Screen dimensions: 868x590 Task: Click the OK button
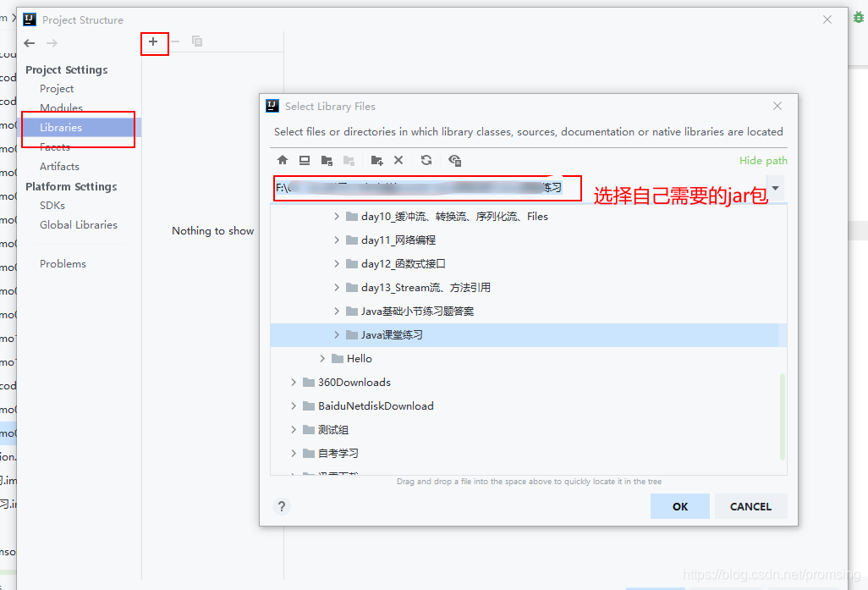(680, 506)
